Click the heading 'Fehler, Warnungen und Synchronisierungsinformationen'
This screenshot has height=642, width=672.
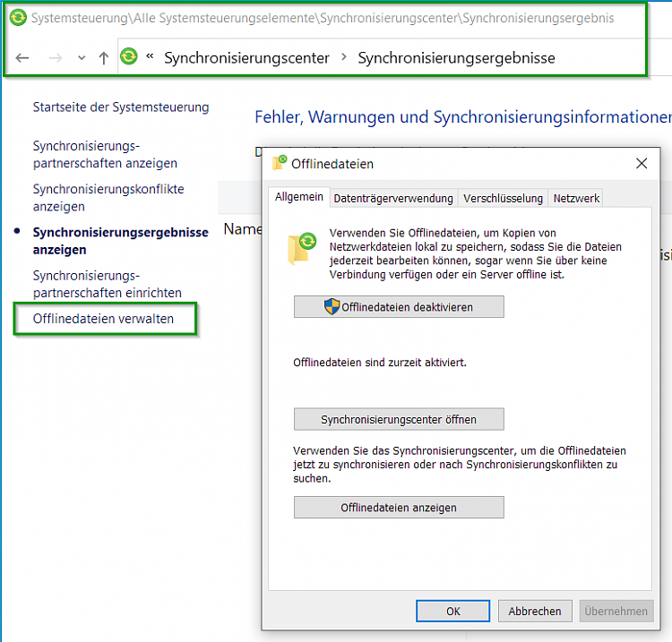[463, 117]
